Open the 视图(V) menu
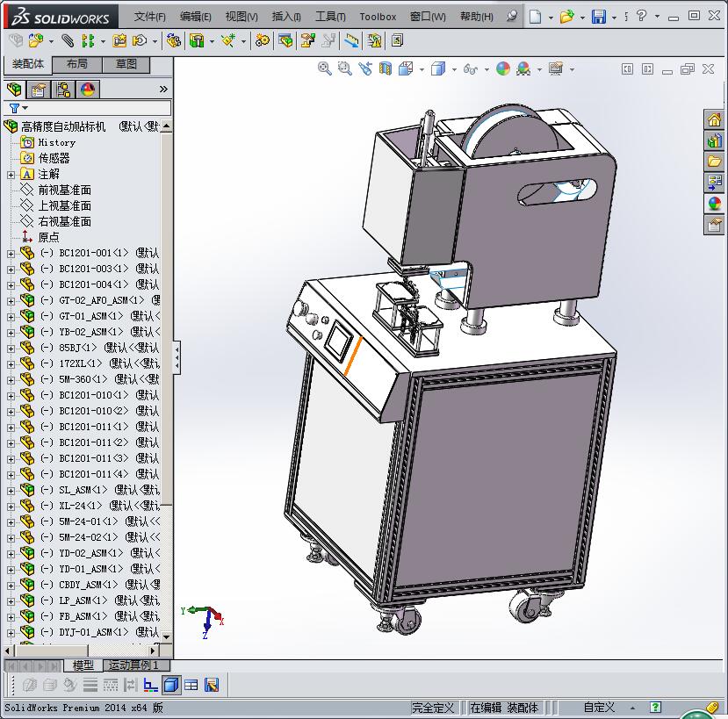The width and height of the screenshot is (728, 719). 241,18
